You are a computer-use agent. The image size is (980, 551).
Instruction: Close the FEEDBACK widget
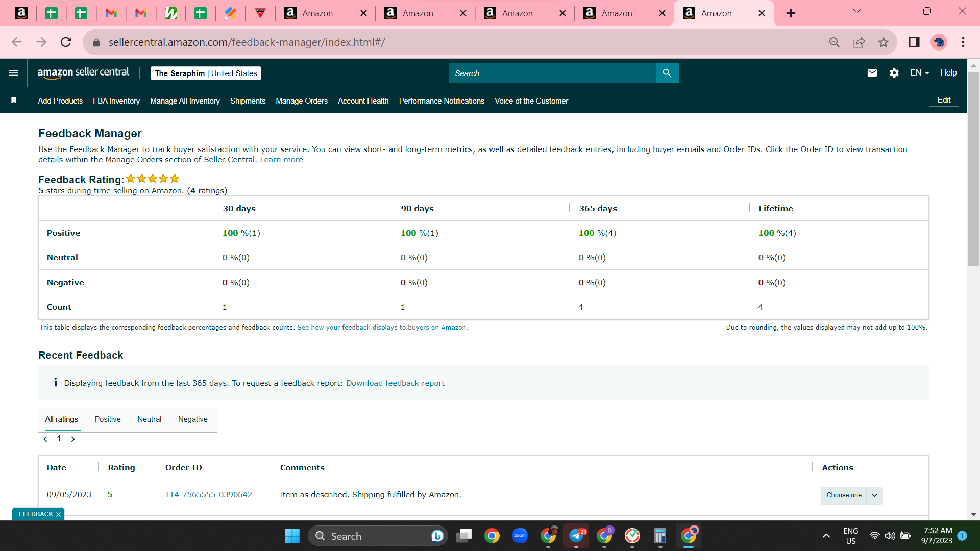(58, 514)
